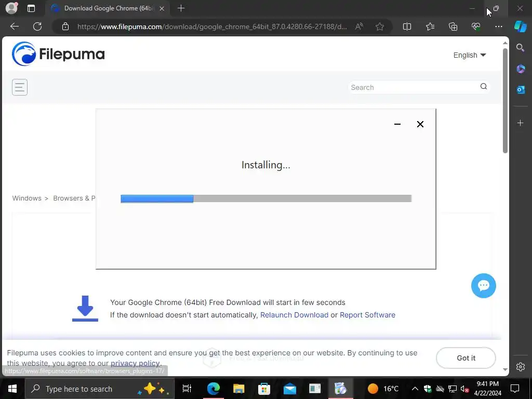Click the taskbar search box

(100, 389)
